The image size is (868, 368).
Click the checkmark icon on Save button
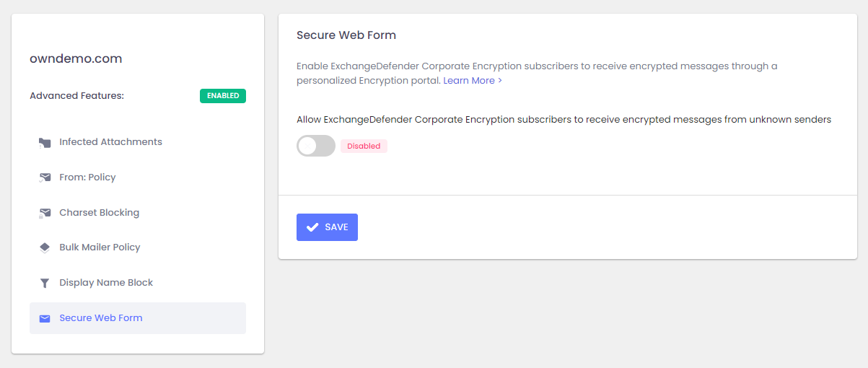coord(312,227)
